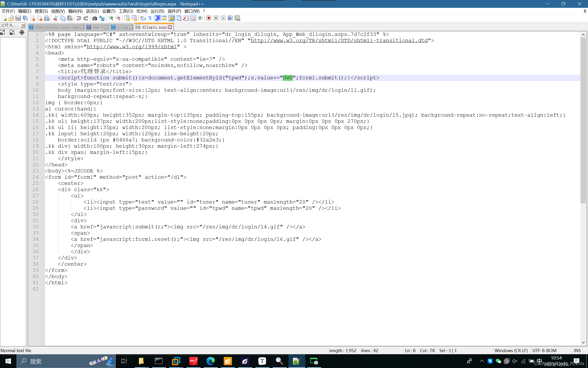Open Task View from the taskbar
588x368 pixels.
pos(124,361)
